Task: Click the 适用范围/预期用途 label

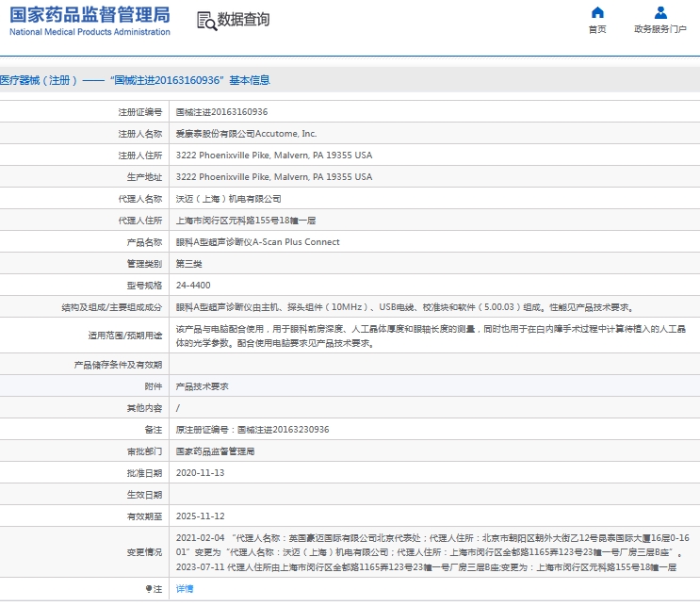Action: [125, 336]
